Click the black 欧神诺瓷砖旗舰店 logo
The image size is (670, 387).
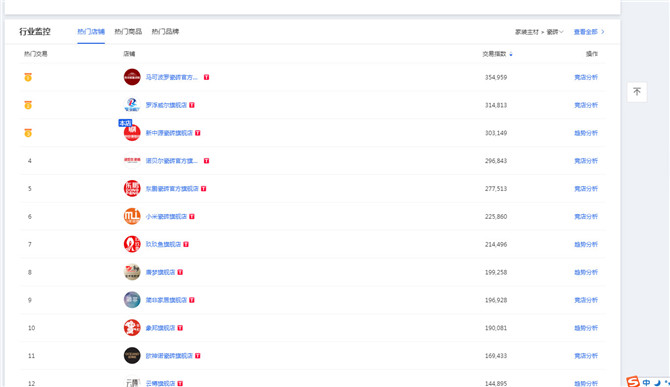(x=132, y=356)
